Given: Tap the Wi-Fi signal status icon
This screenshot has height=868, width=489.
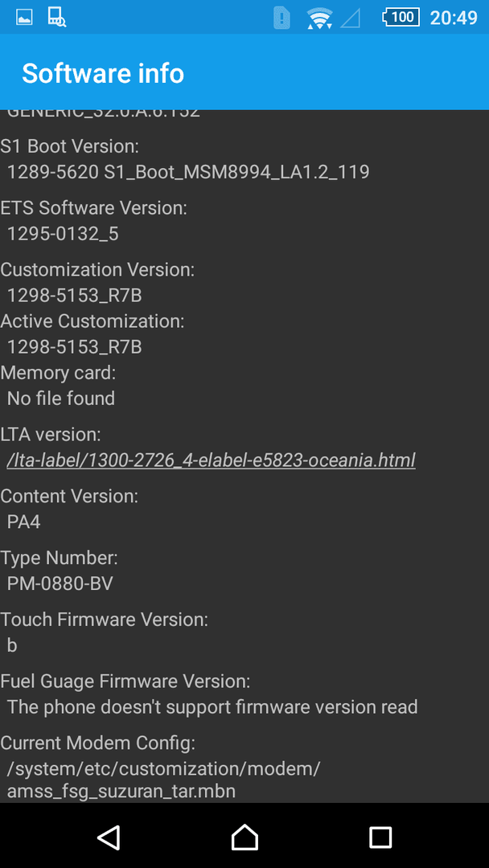Looking at the screenshot, I should [319, 18].
